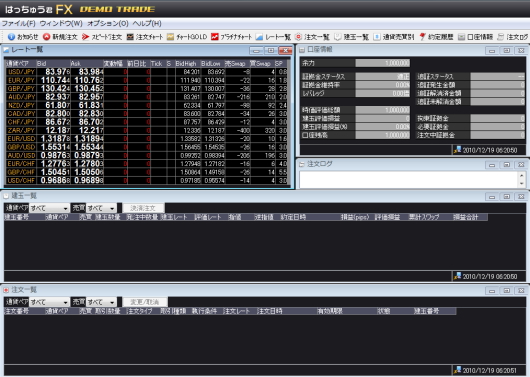The image size is (530, 377).
Task: Click the 決済注文 button
Action: tap(143, 208)
